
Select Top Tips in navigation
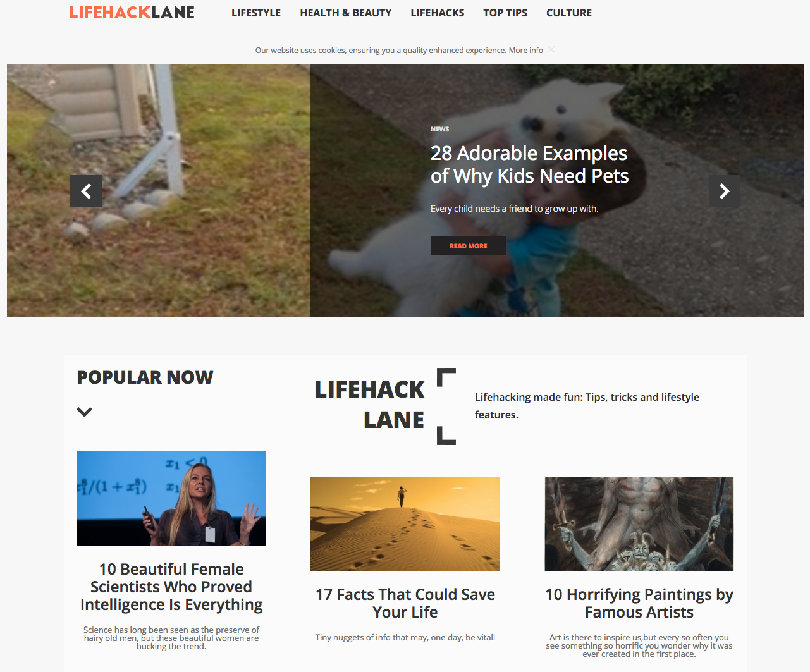[505, 13]
